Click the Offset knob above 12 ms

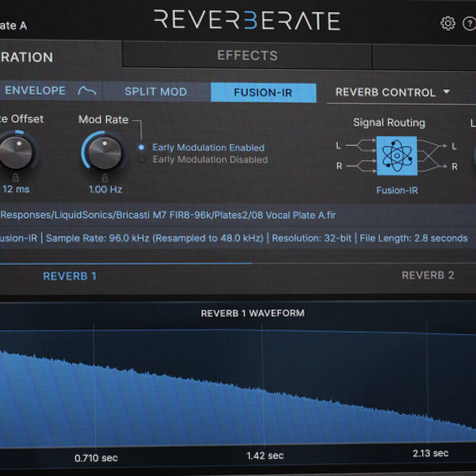tap(17, 151)
